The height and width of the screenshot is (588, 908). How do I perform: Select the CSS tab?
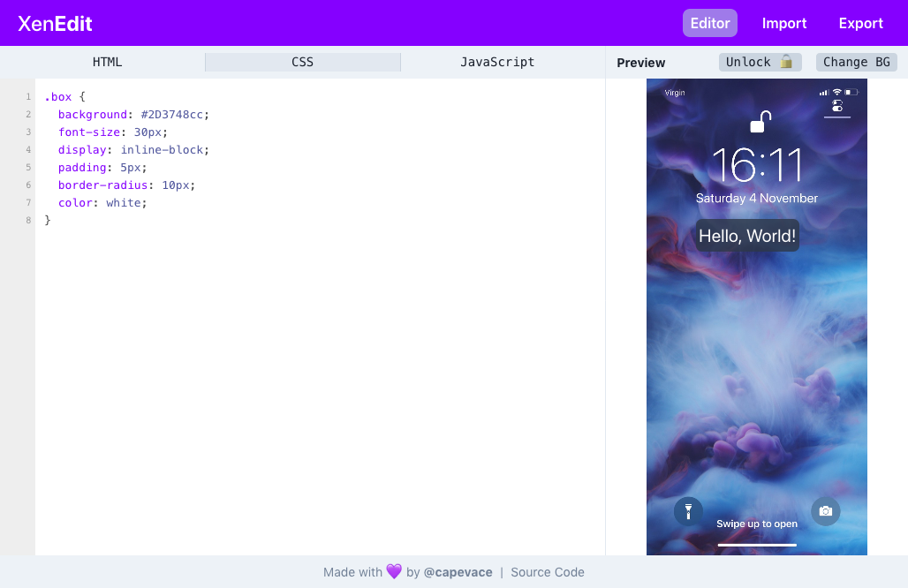pyautogui.click(x=302, y=62)
